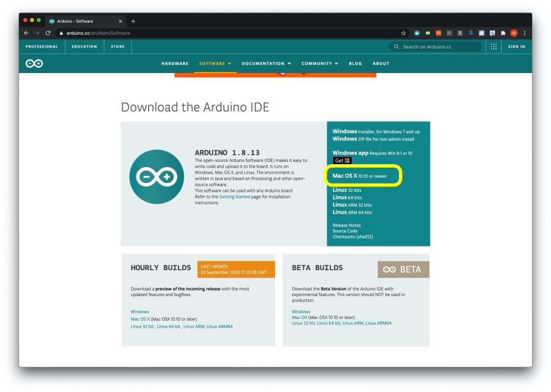The image size is (551, 392).
Task: Open the About menu item
Action: click(x=381, y=64)
